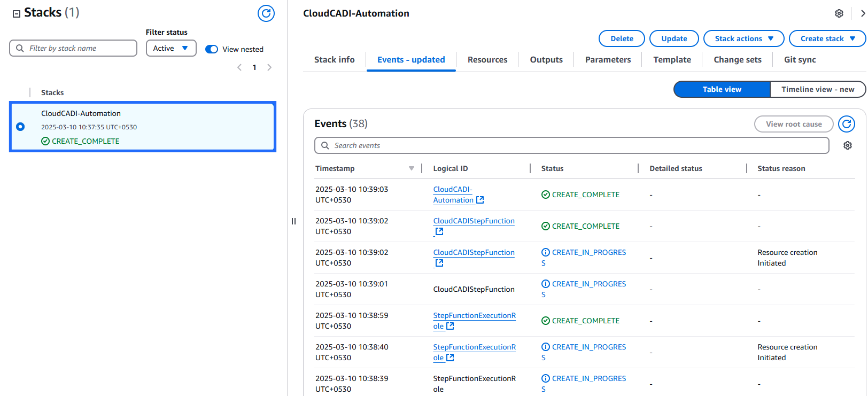The width and height of the screenshot is (868, 396).
Task: Switch to the Outputs tab
Action: (546, 60)
